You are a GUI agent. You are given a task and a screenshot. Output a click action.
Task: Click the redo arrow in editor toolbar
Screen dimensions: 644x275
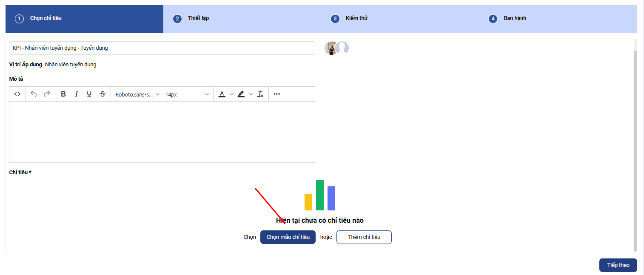tap(47, 94)
